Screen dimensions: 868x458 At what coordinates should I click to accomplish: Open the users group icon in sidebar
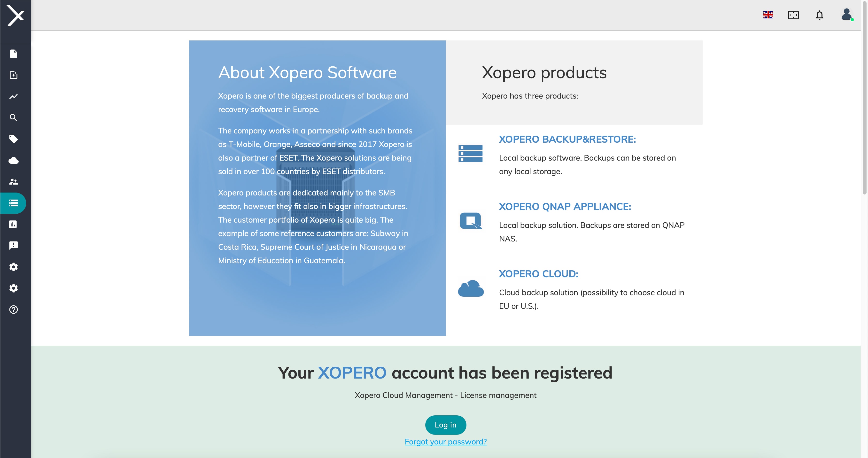[14, 182]
